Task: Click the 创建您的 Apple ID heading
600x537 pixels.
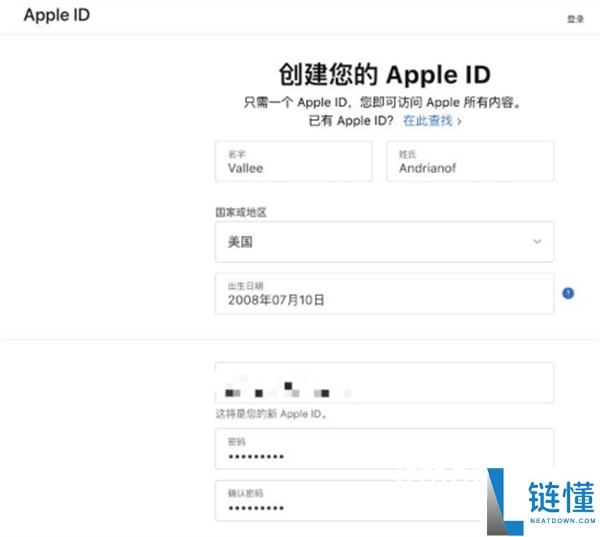Action: (x=385, y=74)
